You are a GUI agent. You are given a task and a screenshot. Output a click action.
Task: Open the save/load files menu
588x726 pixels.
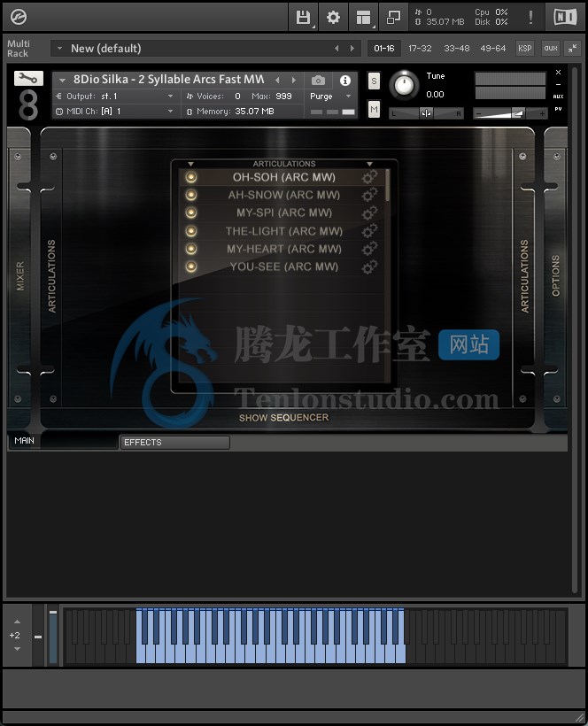pyautogui.click(x=303, y=18)
